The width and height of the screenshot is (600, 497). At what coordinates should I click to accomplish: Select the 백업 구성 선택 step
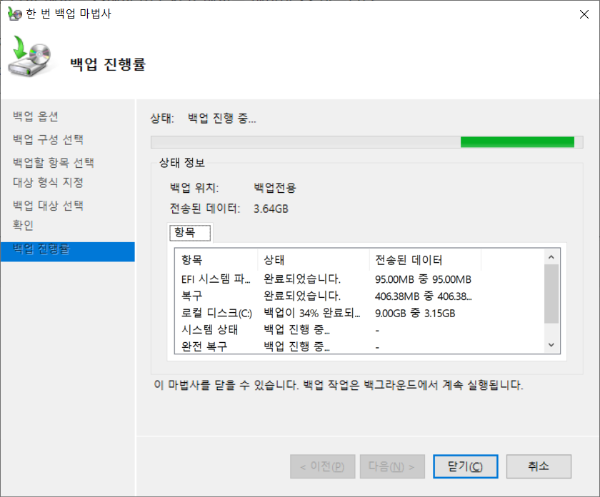click(x=48, y=139)
